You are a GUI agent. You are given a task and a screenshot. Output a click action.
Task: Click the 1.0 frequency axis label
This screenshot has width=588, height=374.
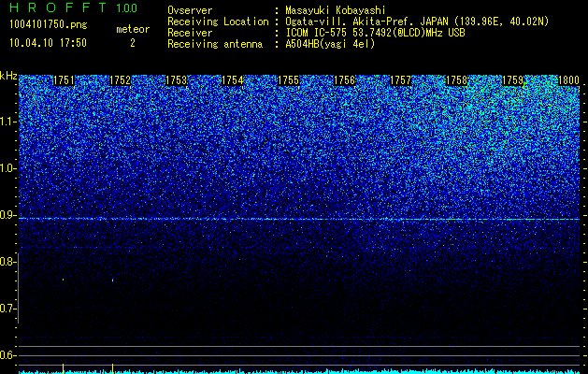click(x=8, y=168)
